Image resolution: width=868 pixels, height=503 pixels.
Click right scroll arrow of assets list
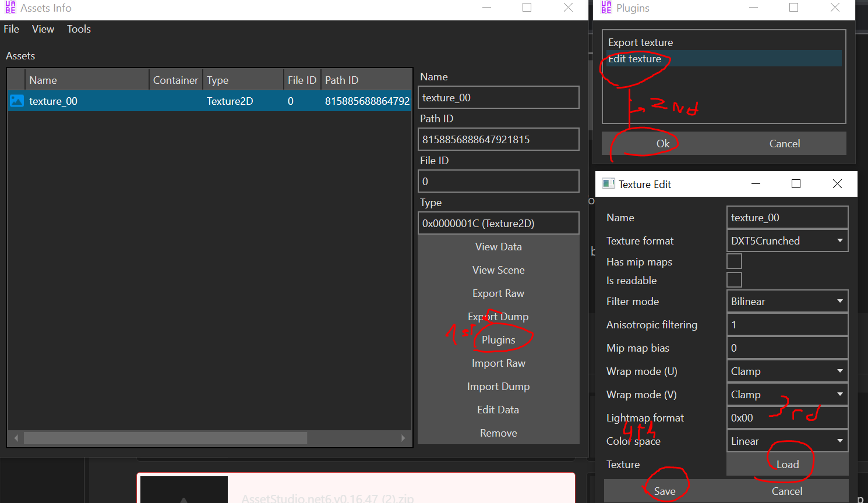point(403,438)
